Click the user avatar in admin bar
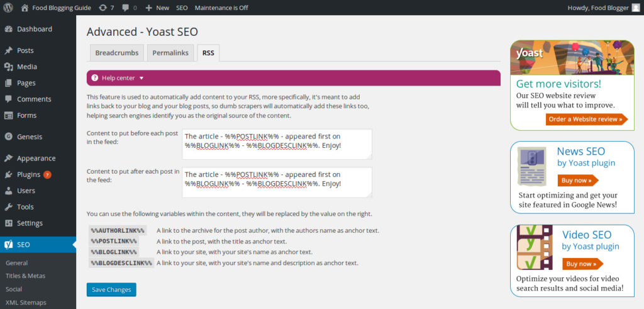This screenshot has width=644, height=309. click(x=636, y=8)
